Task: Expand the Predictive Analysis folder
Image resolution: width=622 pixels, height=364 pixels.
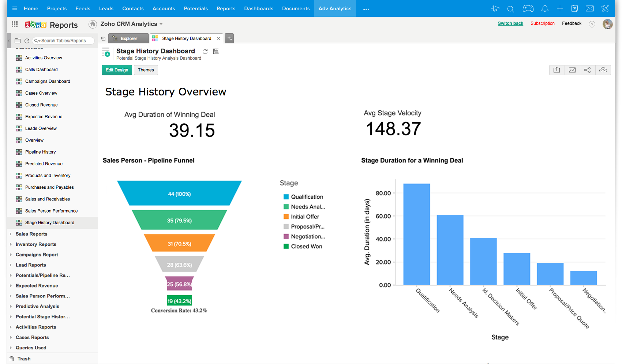Action: pos(37,307)
